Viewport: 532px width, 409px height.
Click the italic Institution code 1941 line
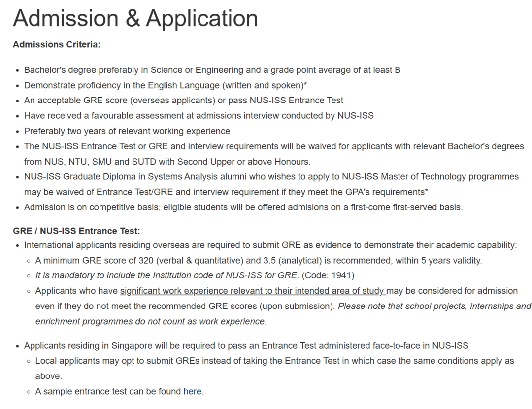[x=195, y=275]
